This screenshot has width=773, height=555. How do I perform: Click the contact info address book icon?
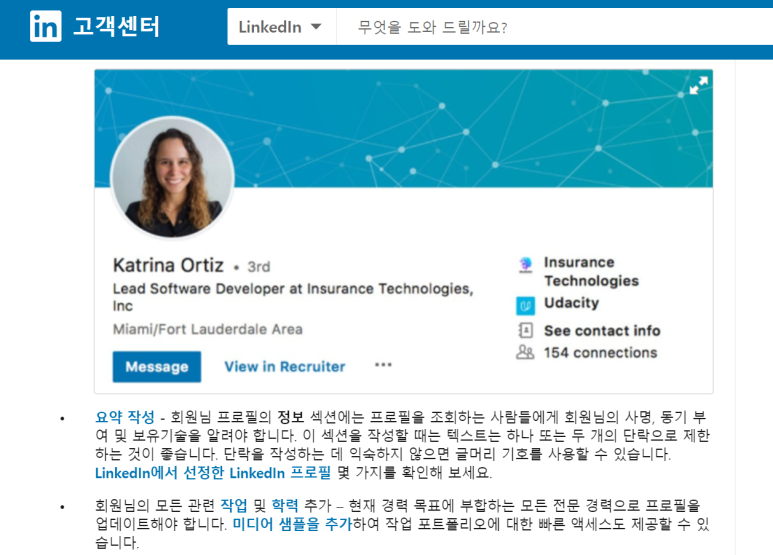[526, 330]
